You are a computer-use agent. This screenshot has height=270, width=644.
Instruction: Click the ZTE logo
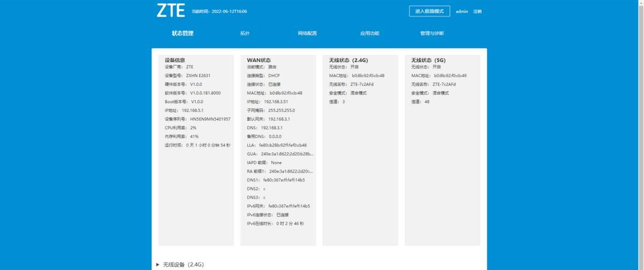coord(171,11)
